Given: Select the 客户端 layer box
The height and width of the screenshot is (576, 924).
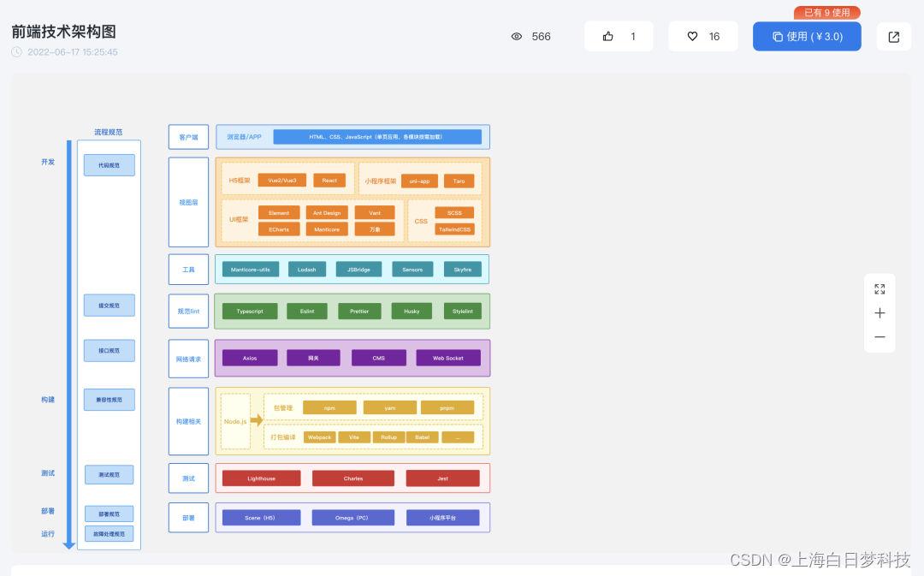Looking at the screenshot, I should point(188,137).
